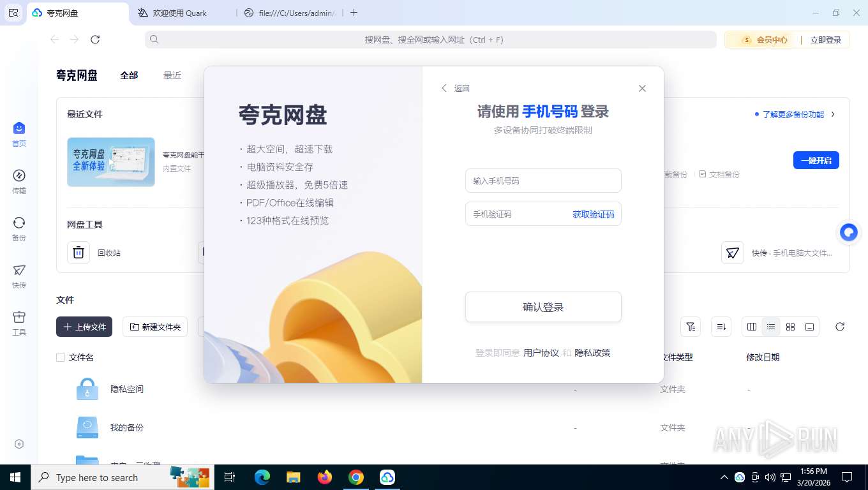Click the 修改日期 column header
Image resolution: width=868 pixels, height=490 pixels.
pyautogui.click(x=763, y=357)
